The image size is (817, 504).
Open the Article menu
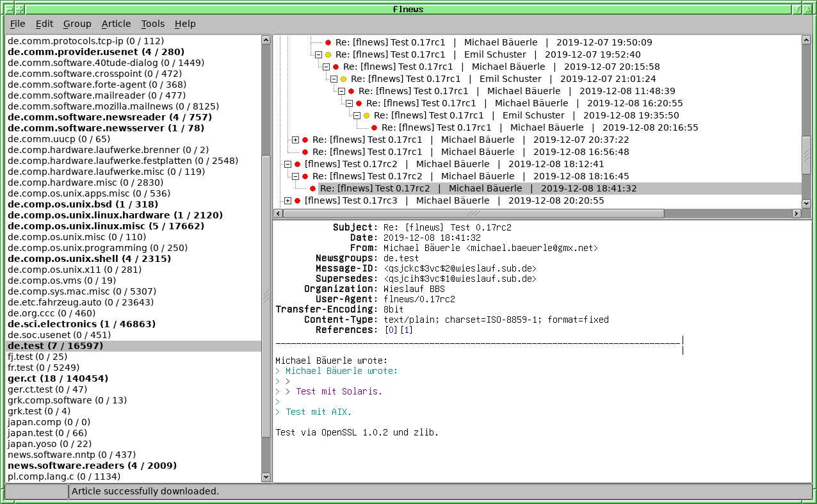click(116, 24)
